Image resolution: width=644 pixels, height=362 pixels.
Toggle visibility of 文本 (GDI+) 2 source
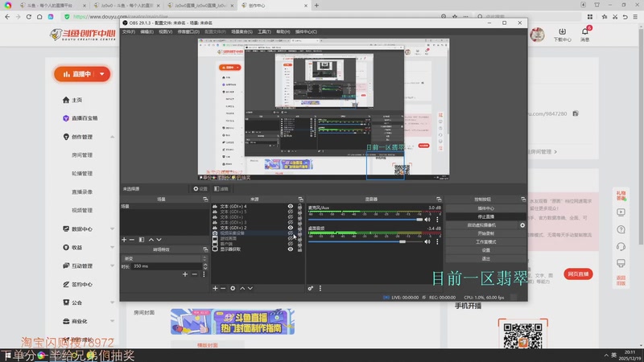[291, 228]
